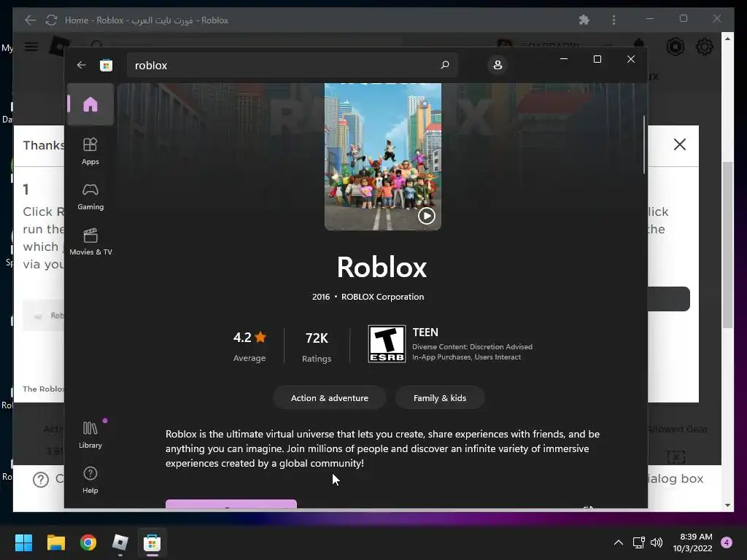This screenshot has width=747, height=560.
Task: Open Google Chrome from taskbar
Action: coord(88,542)
